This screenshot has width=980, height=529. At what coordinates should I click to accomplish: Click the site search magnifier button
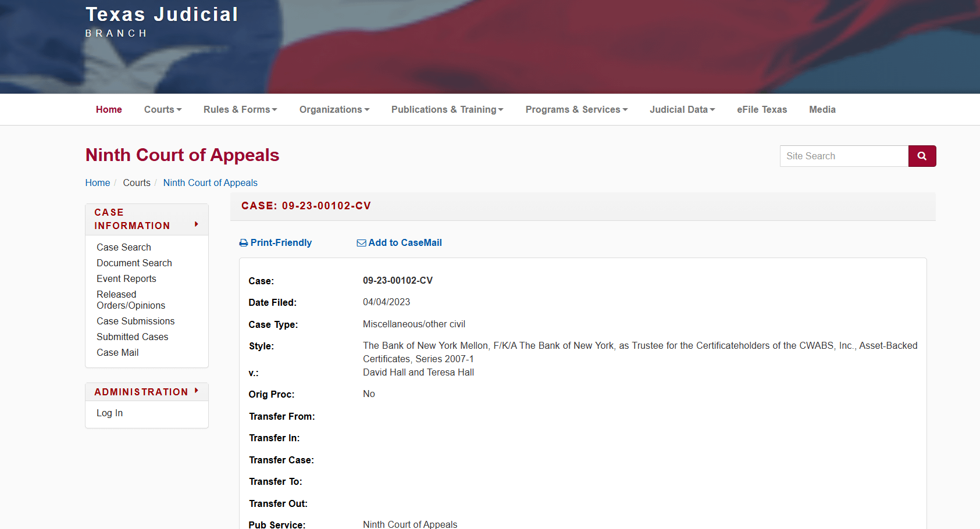922,156
